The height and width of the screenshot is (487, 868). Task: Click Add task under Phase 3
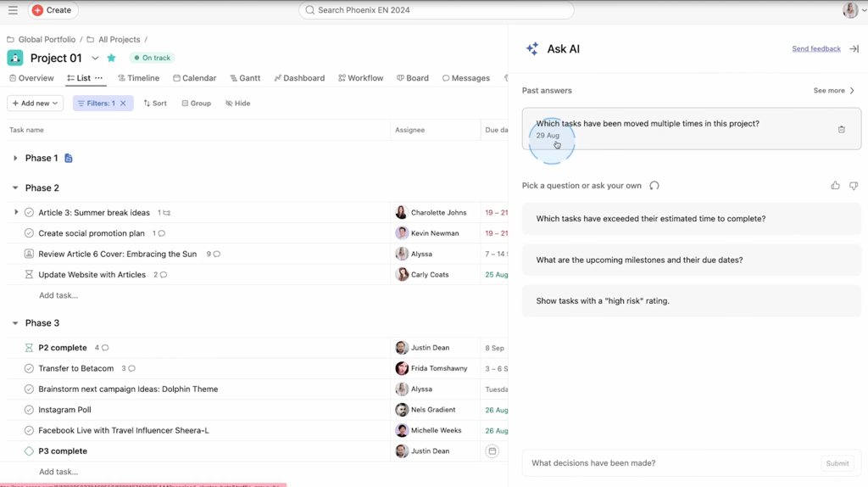(58, 472)
